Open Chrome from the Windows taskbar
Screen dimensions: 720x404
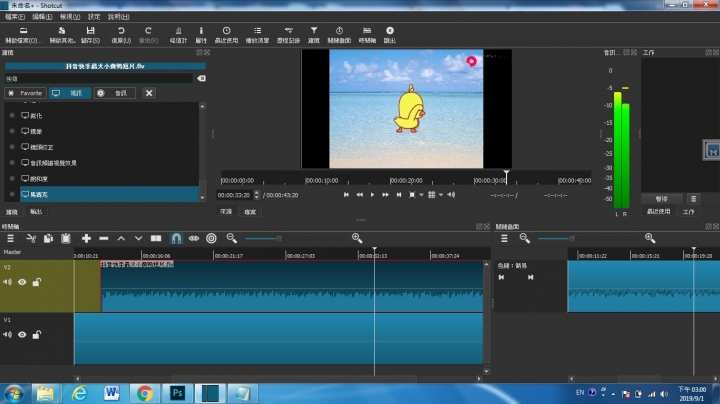pyautogui.click(x=145, y=393)
